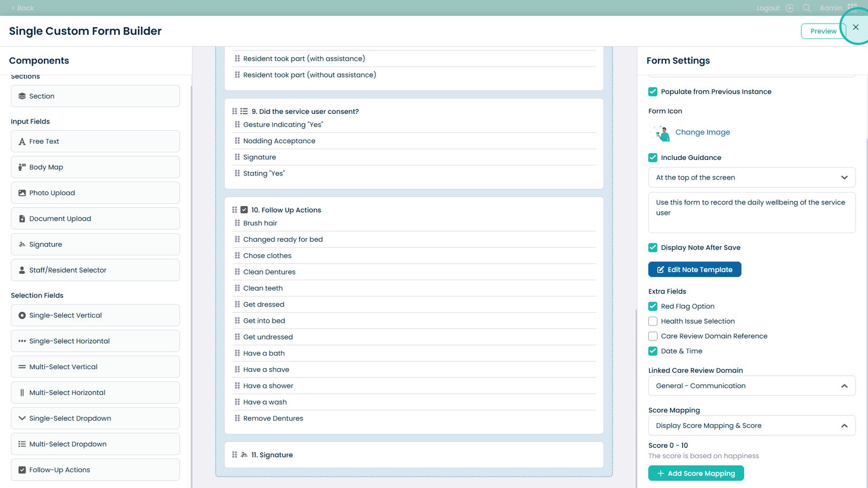
Task: Go Back using the top-left link
Action: pyautogui.click(x=23, y=8)
